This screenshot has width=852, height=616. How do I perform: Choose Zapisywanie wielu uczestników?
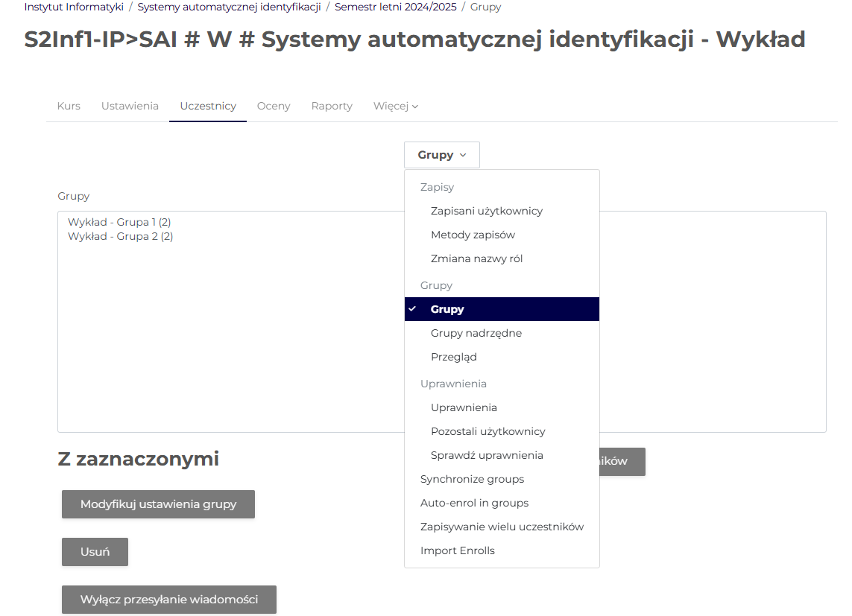[502, 527]
